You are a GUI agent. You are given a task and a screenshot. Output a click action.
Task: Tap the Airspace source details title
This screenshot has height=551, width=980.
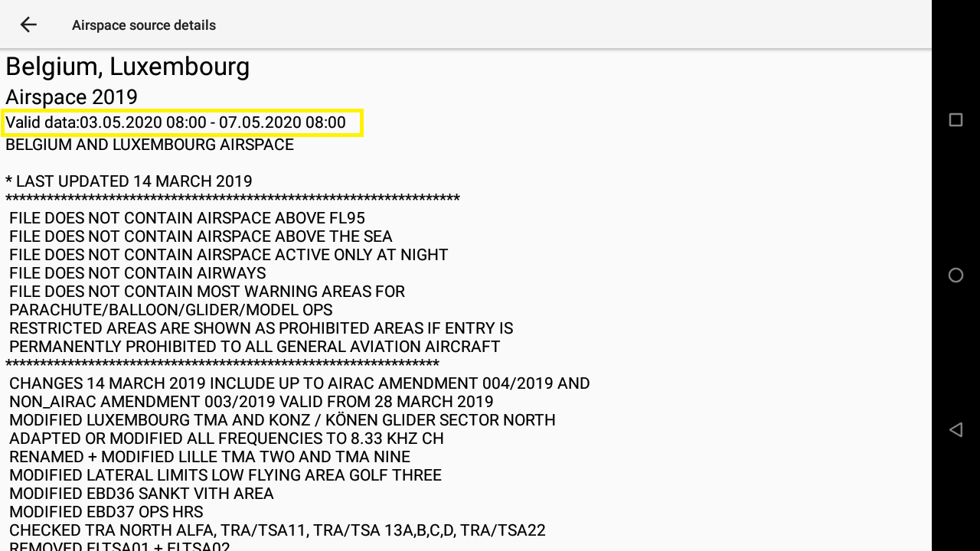click(x=144, y=25)
